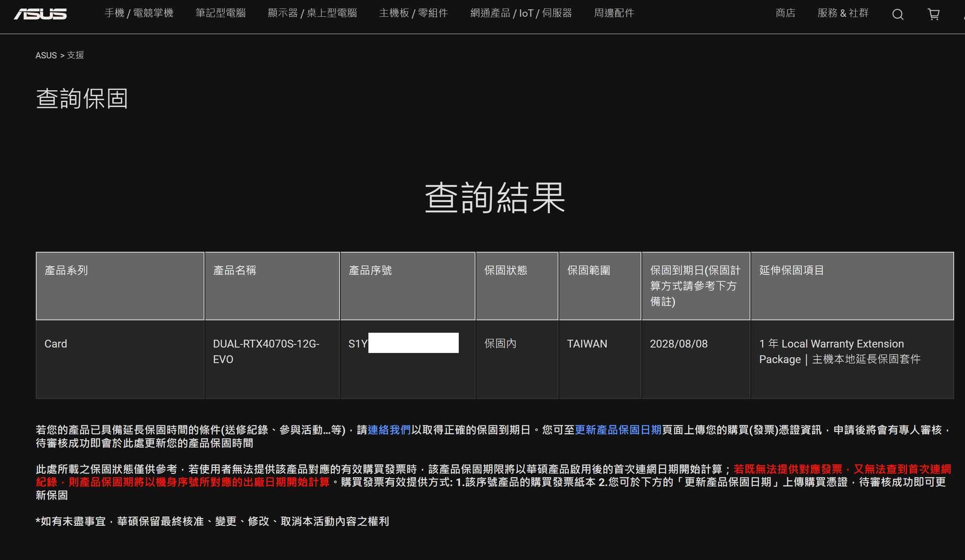Open 服務 & 社群 menu
This screenshot has height=560, width=965.
point(843,13)
